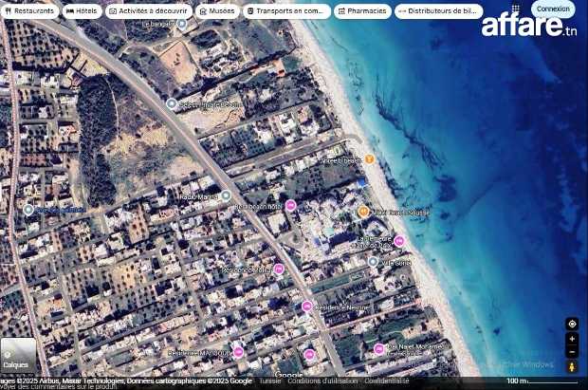
Task: Click the Google logo on the map
Action: (x=289, y=374)
